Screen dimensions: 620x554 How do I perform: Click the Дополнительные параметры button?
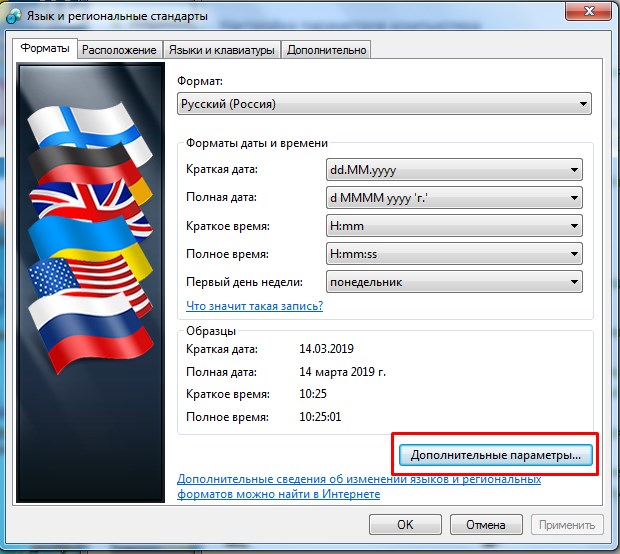(x=496, y=454)
